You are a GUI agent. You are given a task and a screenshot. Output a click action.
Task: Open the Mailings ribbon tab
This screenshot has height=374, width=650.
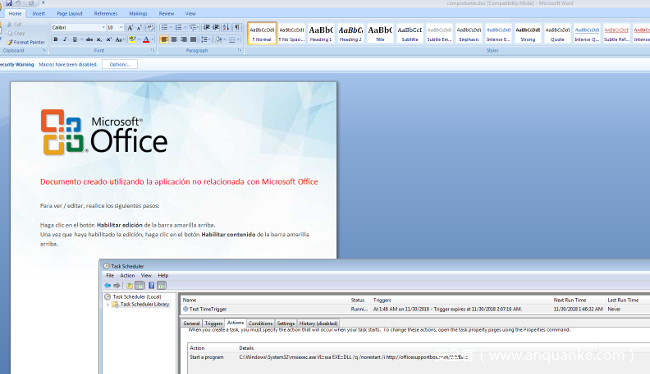pyautogui.click(x=138, y=14)
